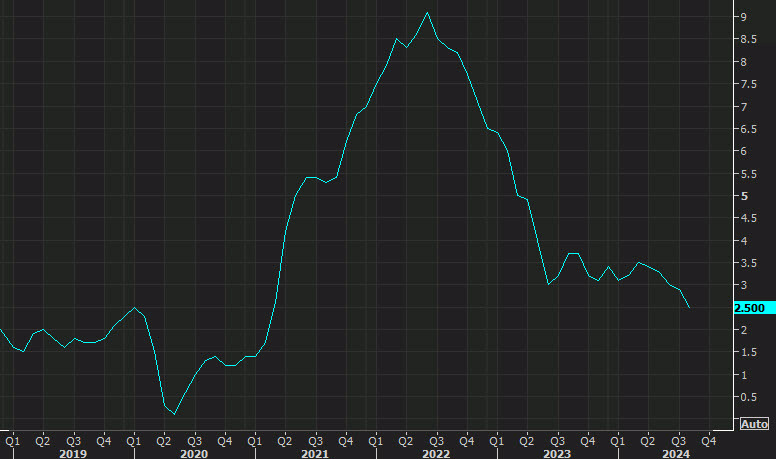
Task: Click the 1 label on price axis
Action: click(744, 375)
